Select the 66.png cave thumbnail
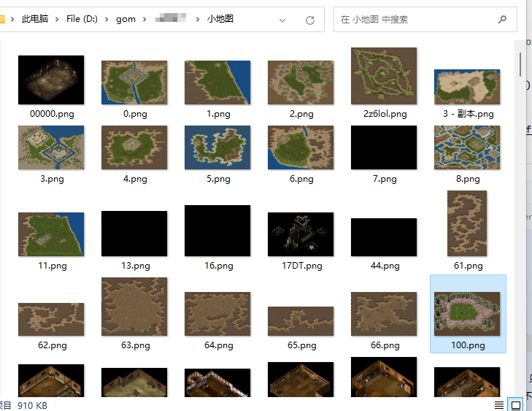The image size is (532, 411). coord(384,314)
